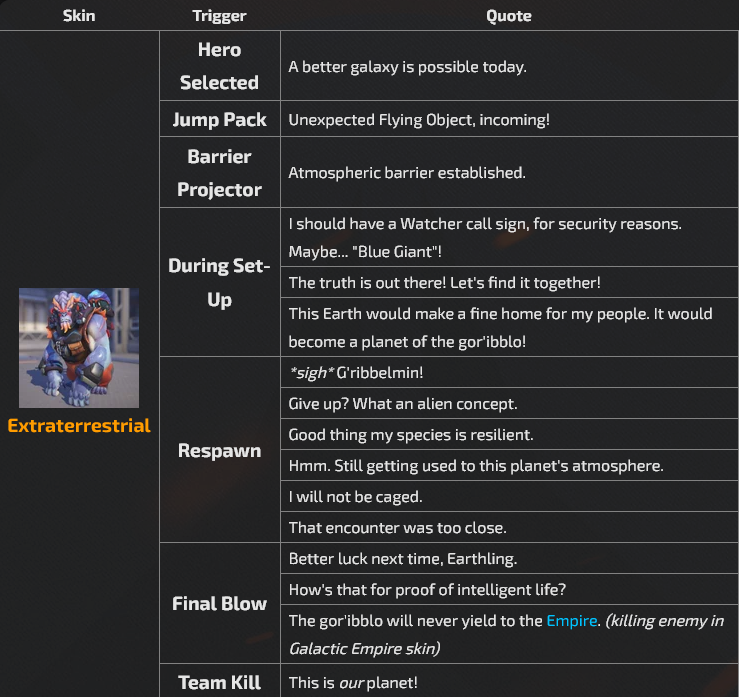739x697 pixels.
Task: Select quote about this planet's atmosphere
Action: pyautogui.click(x=476, y=466)
